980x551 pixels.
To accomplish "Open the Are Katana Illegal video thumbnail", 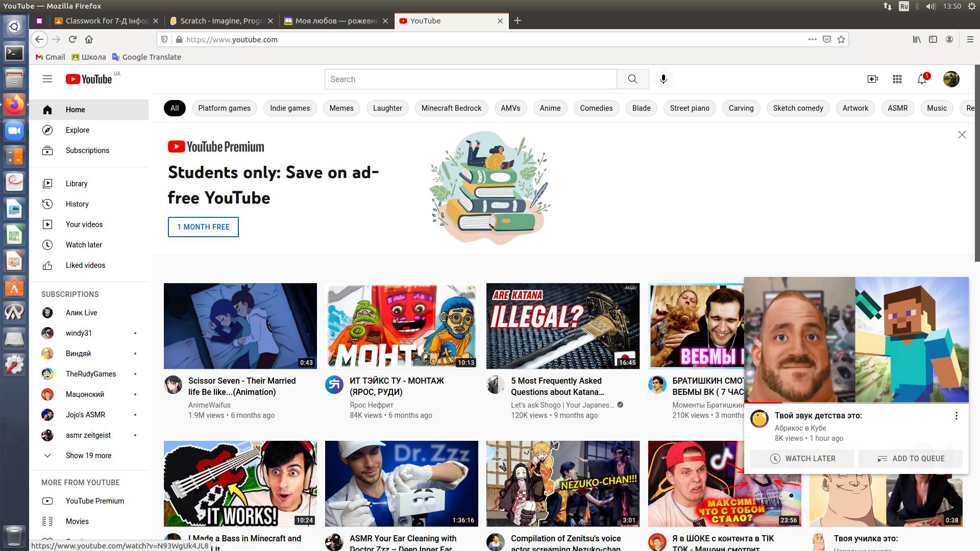I will (x=562, y=326).
